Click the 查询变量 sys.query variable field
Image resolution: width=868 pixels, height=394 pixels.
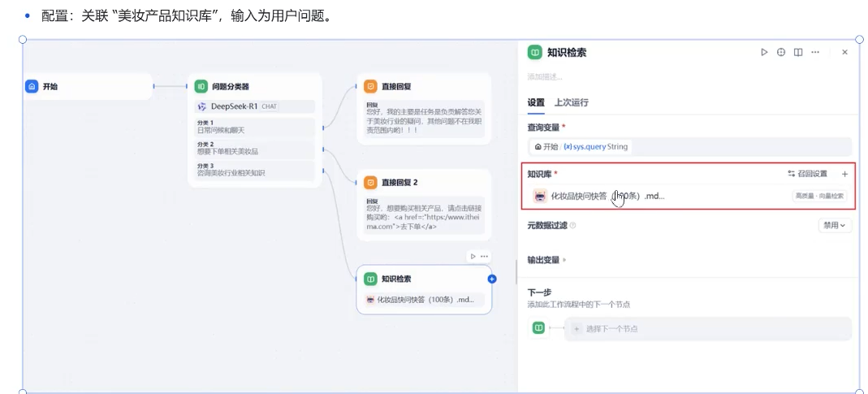pyautogui.click(x=689, y=147)
